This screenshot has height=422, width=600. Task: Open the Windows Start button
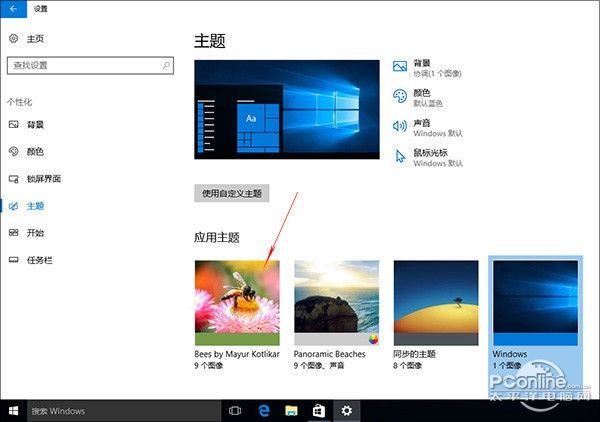pos(13,411)
